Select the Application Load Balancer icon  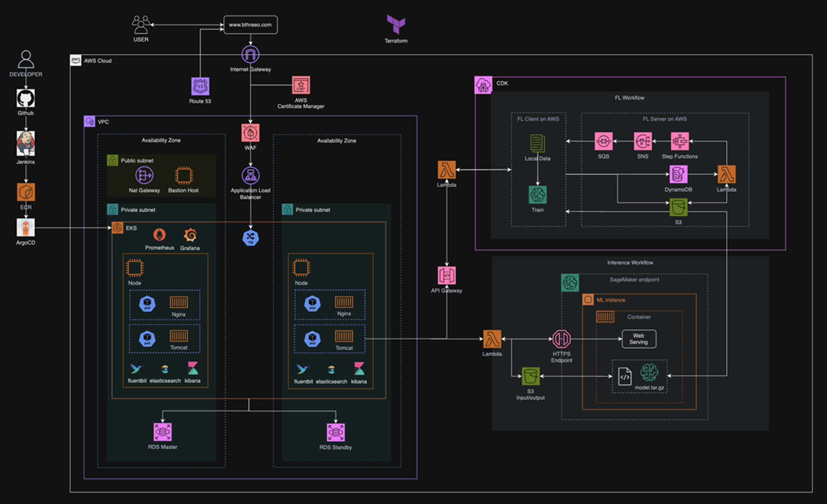pyautogui.click(x=250, y=176)
